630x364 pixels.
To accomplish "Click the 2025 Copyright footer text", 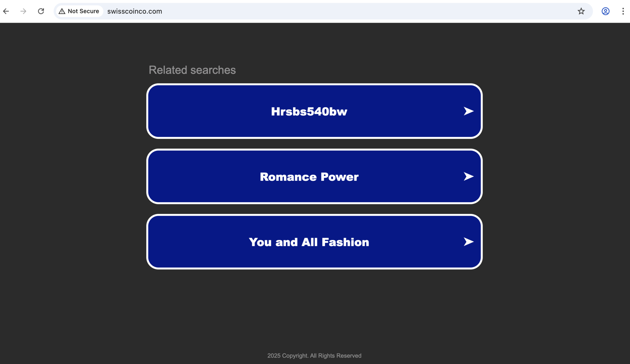I will pos(314,355).
